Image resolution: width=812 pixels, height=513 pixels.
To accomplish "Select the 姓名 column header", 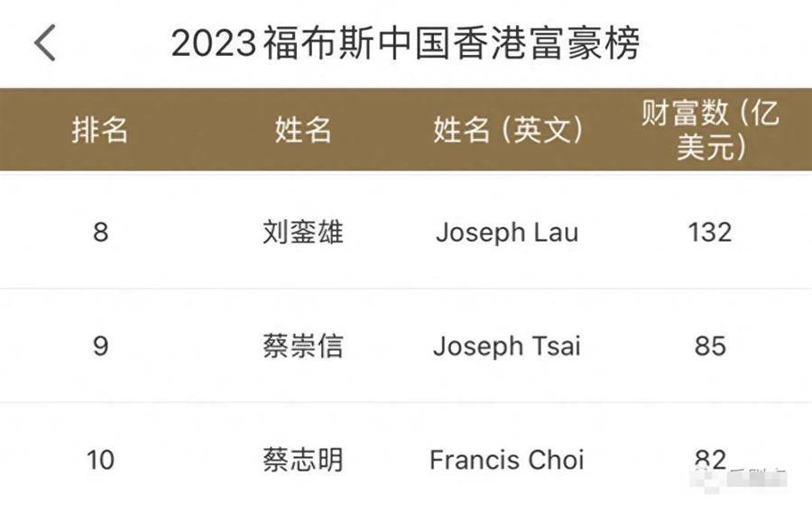I will pos(303,130).
